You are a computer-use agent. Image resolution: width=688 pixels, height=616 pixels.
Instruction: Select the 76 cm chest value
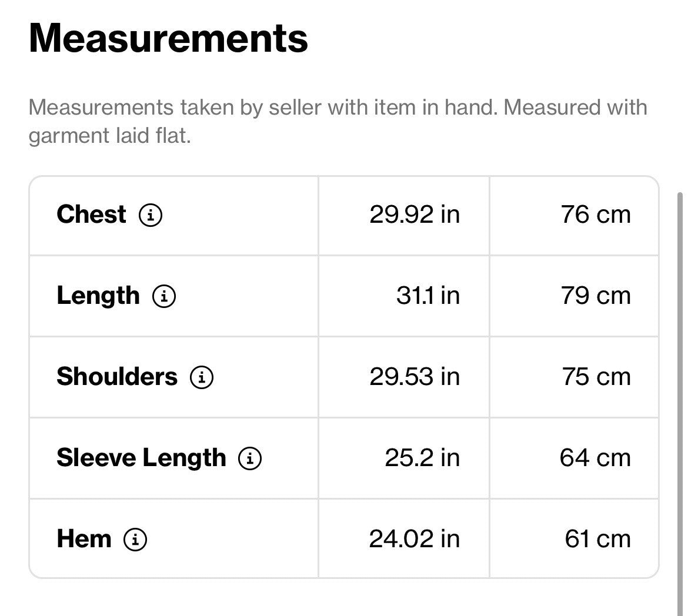(x=596, y=215)
